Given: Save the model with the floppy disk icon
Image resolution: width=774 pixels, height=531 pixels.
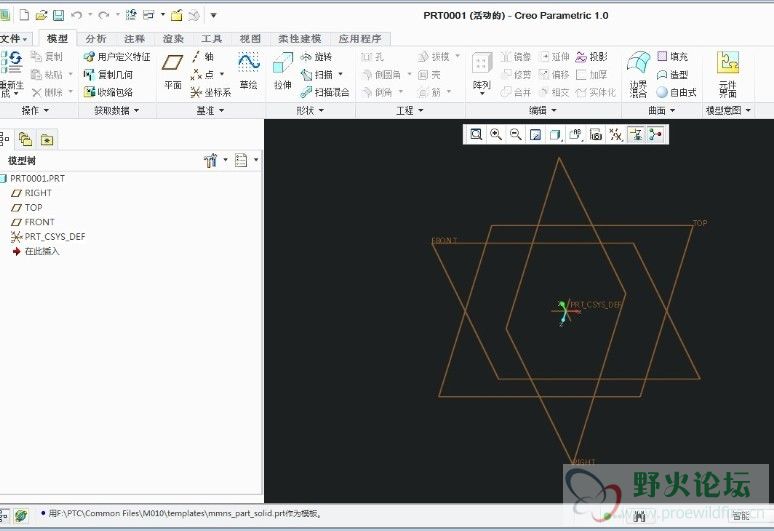Looking at the screenshot, I should pos(58,15).
